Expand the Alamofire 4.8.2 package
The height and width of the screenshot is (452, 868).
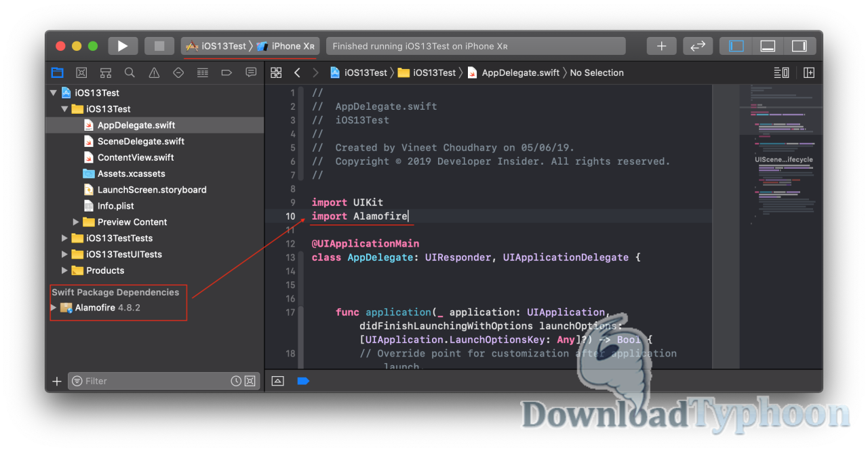(54, 308)
